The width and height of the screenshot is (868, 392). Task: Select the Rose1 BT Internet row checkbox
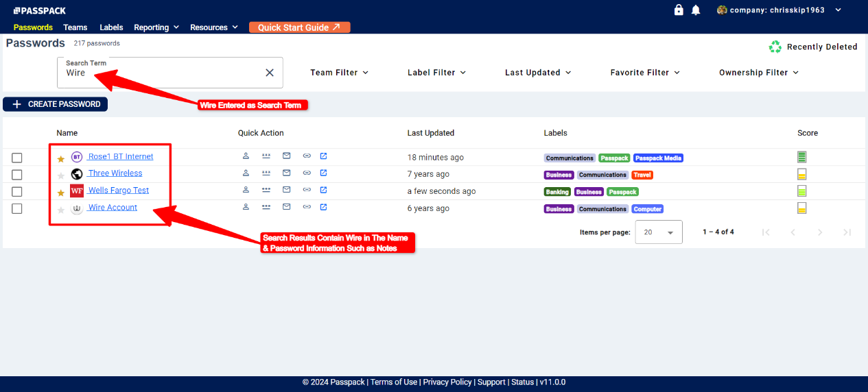(x=17, y=158)
